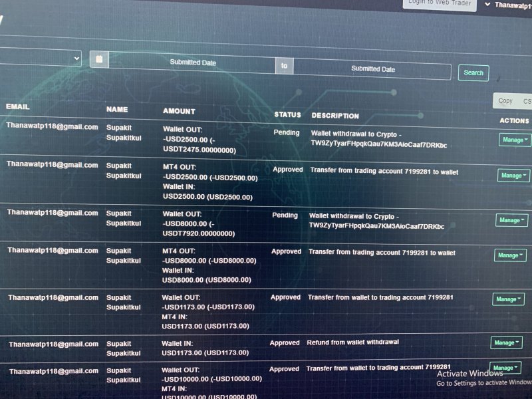Expand the Thanawatp user account menu
The height and width of the screenshot is (399, 532).
coord(509,5)
